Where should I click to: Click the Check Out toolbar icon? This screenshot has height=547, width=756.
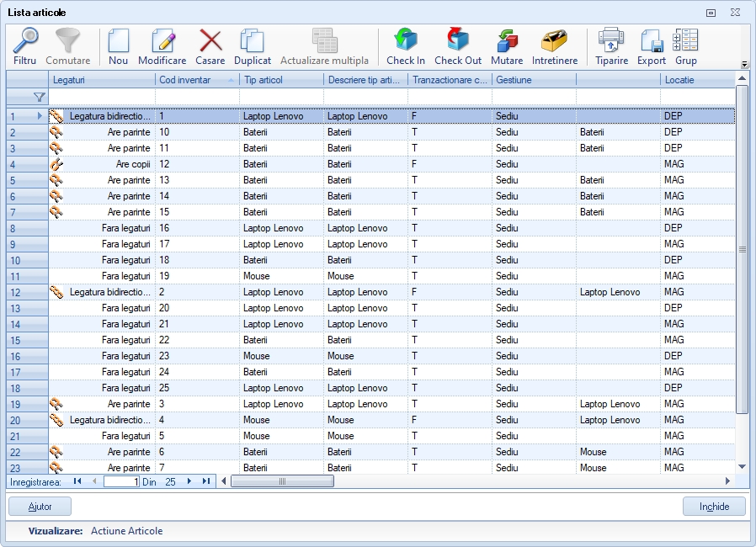457,45
